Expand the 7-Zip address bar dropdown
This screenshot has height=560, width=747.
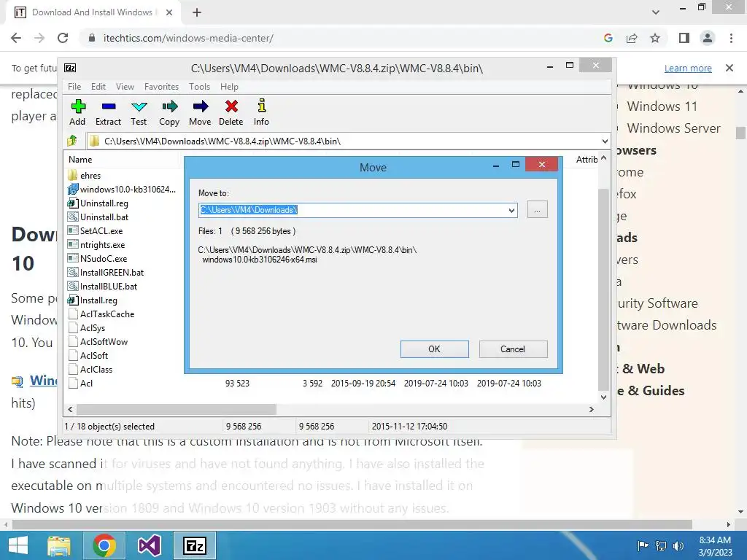pos(605,141)
